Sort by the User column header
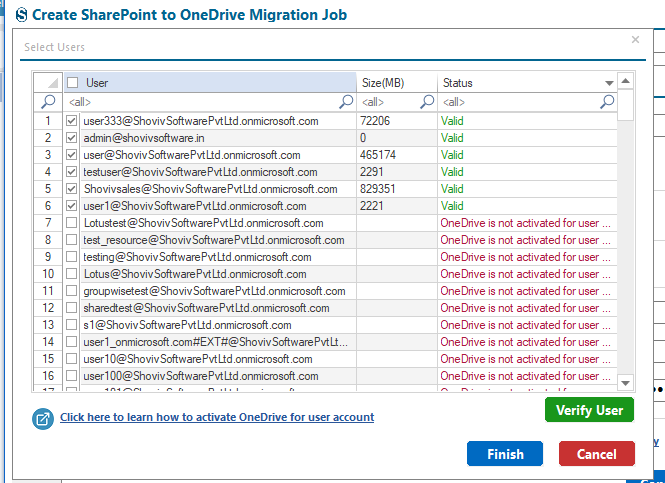 210,82
